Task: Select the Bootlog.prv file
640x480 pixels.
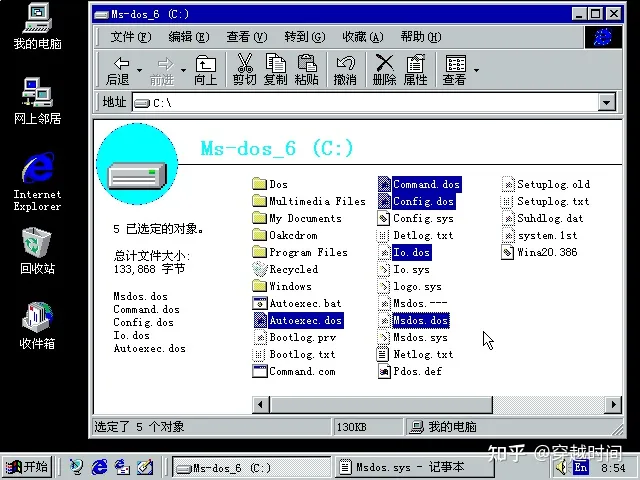Action: 294,338
